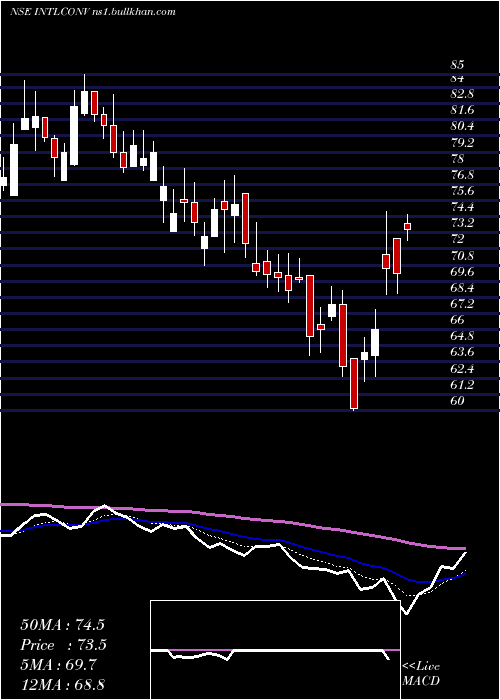
Task: Click the <<Live MACD label
Action: click(x=421, y=674)
